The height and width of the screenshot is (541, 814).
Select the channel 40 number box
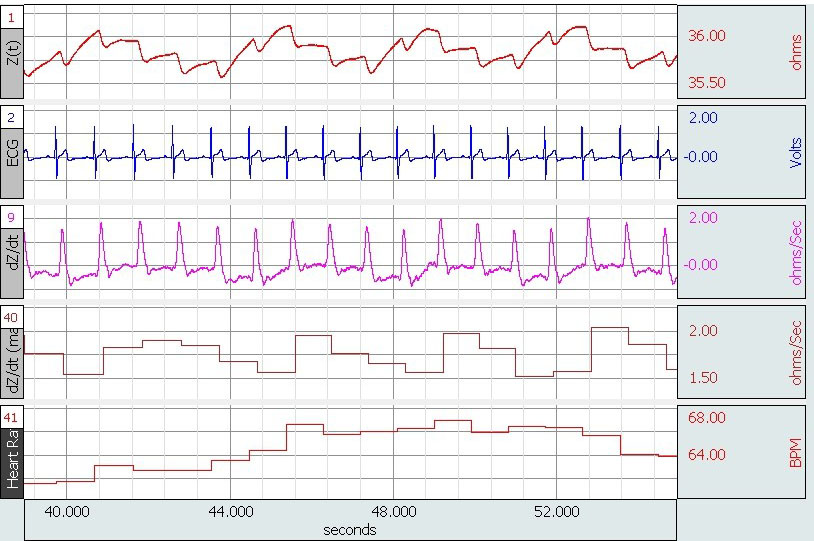(12, 318)
